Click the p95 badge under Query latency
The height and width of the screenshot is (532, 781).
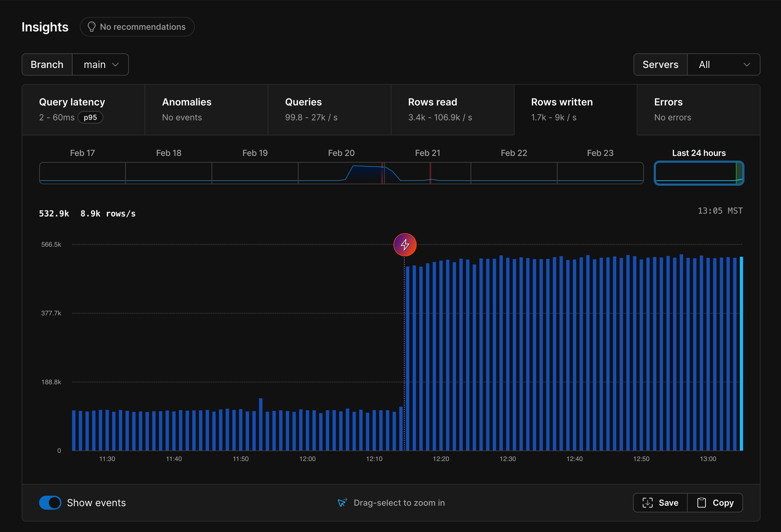click(x=90, y=117)
